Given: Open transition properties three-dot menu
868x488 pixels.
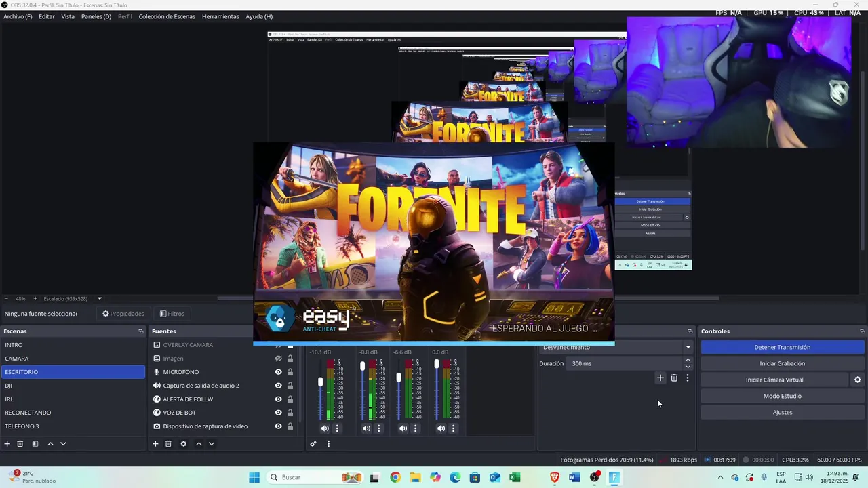Looking at the screenshot, I should click(687, 378).
